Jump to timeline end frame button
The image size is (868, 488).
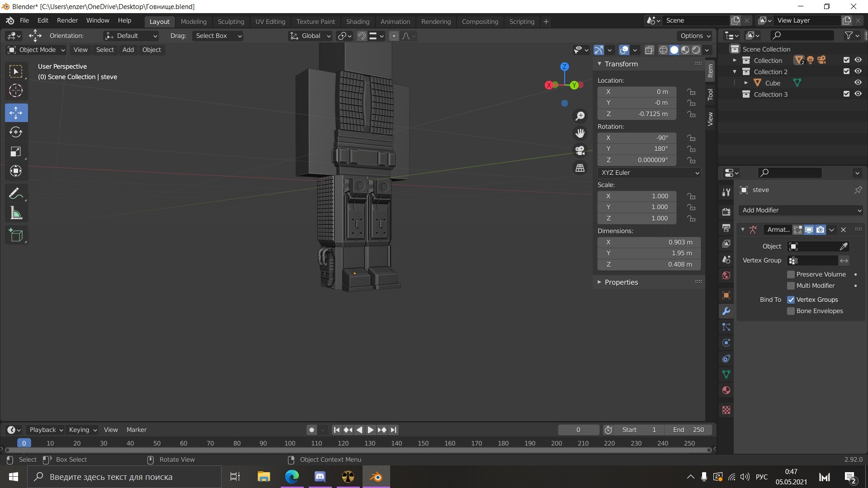tap(394, 430)
